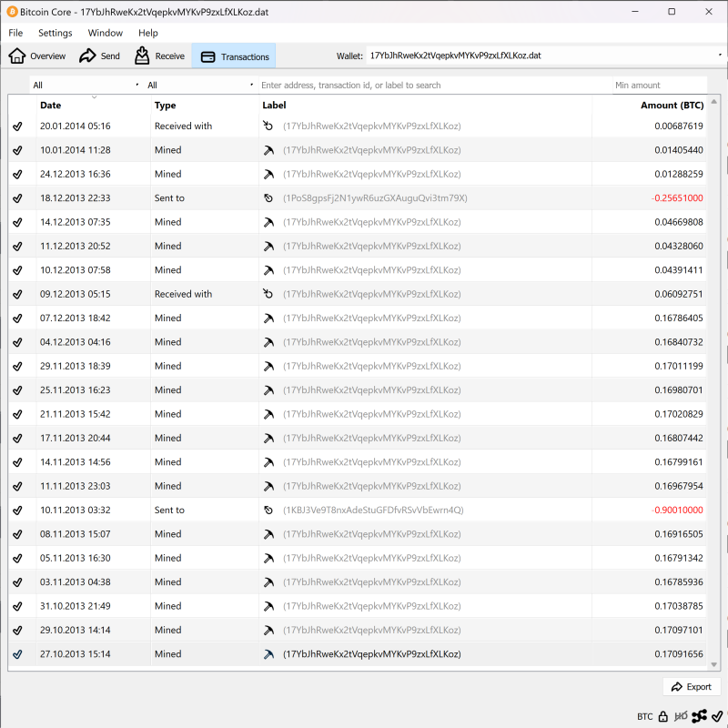The image size is (728, 728).
Task: Open the File menu
Action: [15, 33]
